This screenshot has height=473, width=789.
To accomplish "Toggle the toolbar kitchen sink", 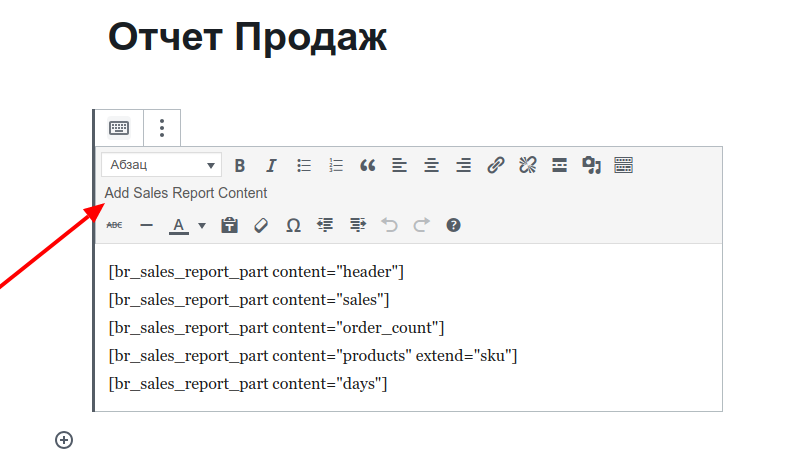I will pos(624,166).
